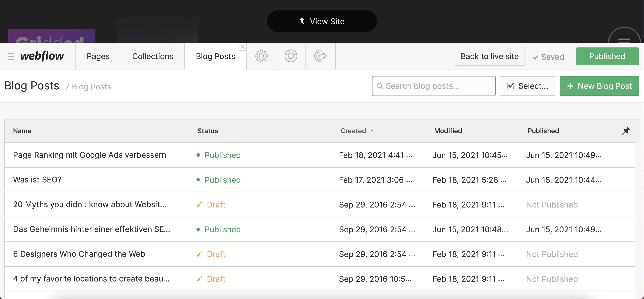
Task: Toggle the Published status of 'Das Geheimnis hinter einer effektiven SE...'
Action: tap(222, 229)
